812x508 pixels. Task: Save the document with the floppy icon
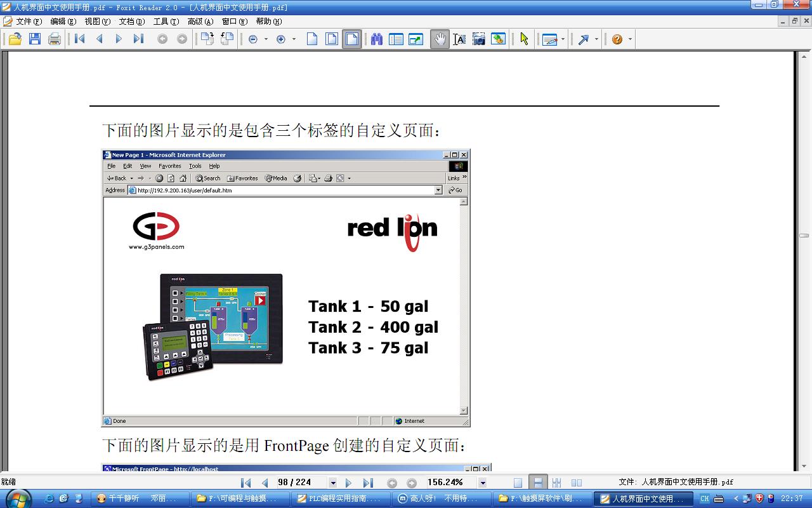35,39
